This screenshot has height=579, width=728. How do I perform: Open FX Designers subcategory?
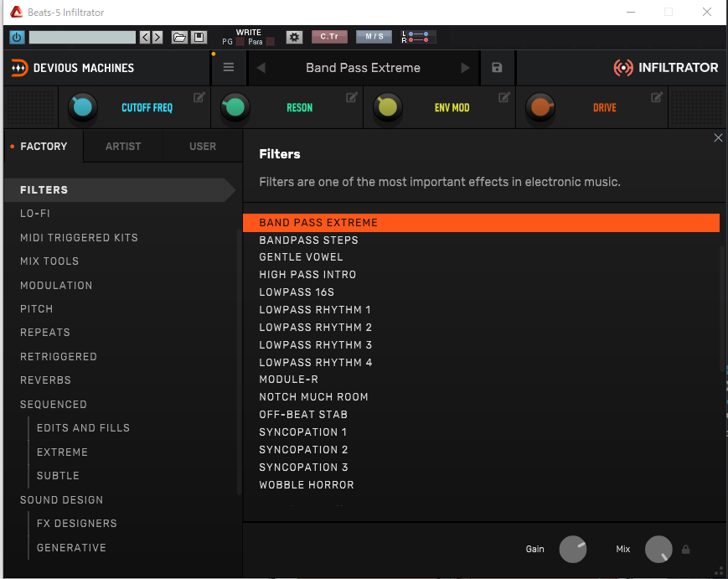tap(76, 524)
